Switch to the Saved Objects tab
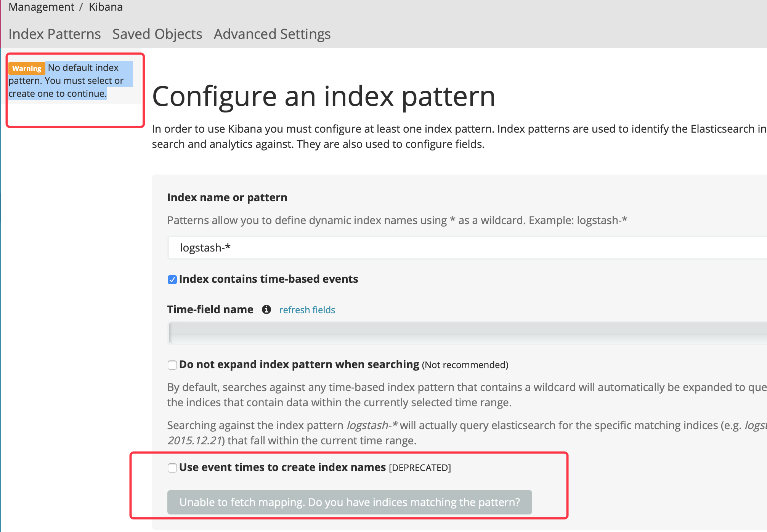 point(157,34)
